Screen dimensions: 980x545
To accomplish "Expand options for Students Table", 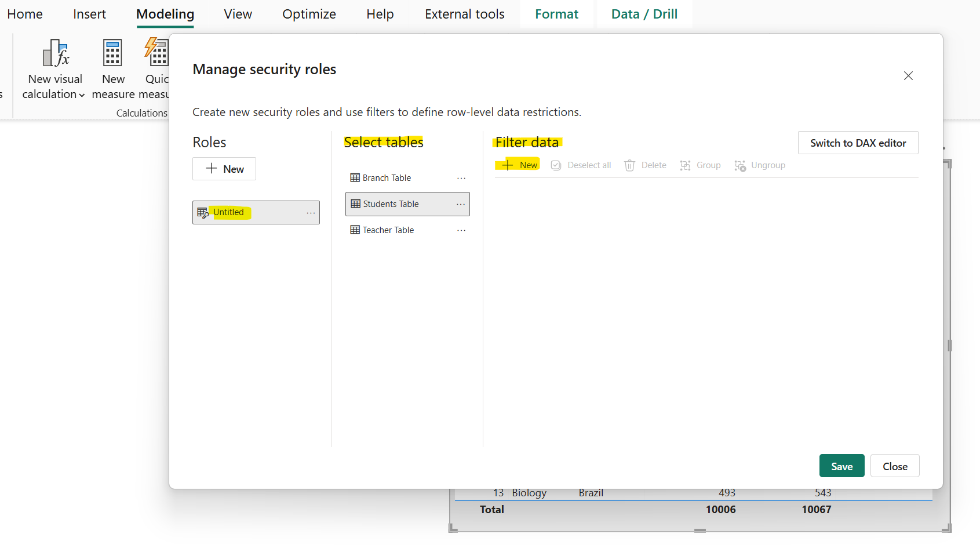I will pos(461,204).
